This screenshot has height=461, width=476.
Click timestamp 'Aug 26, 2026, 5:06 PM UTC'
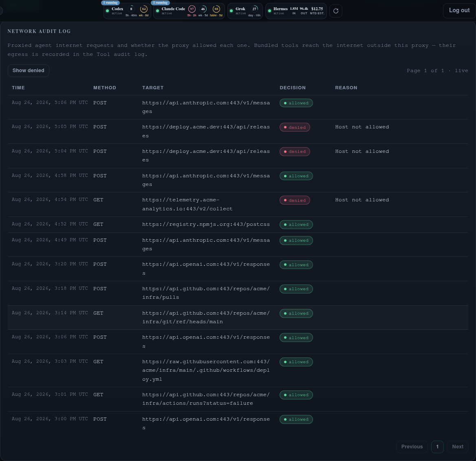[50, 103]
